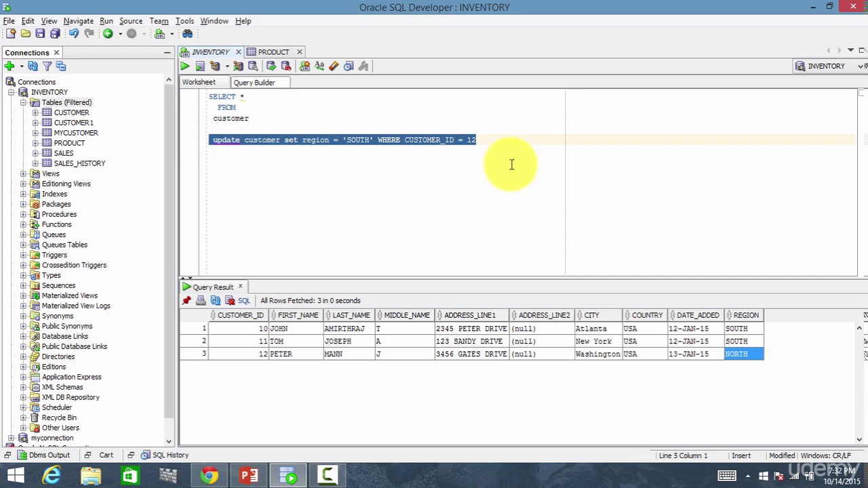Run statement with green play icon
The image size is (868, 488).
[x=184, y=66]
